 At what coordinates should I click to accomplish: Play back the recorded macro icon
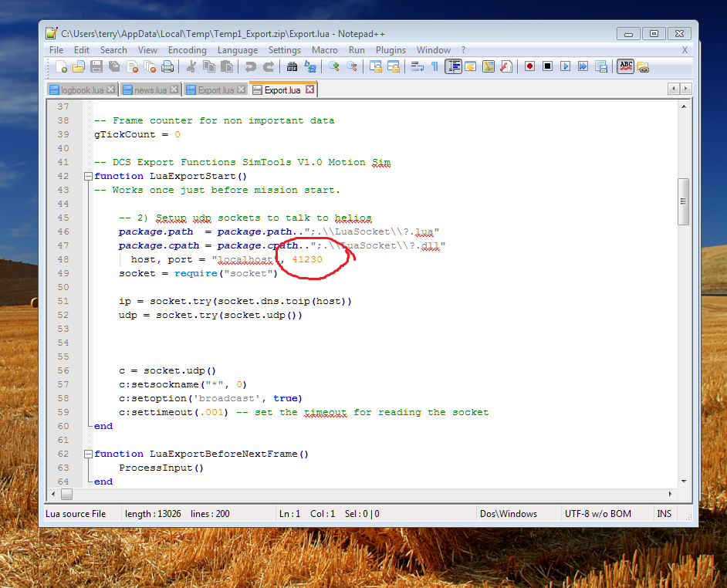[565, 67]
